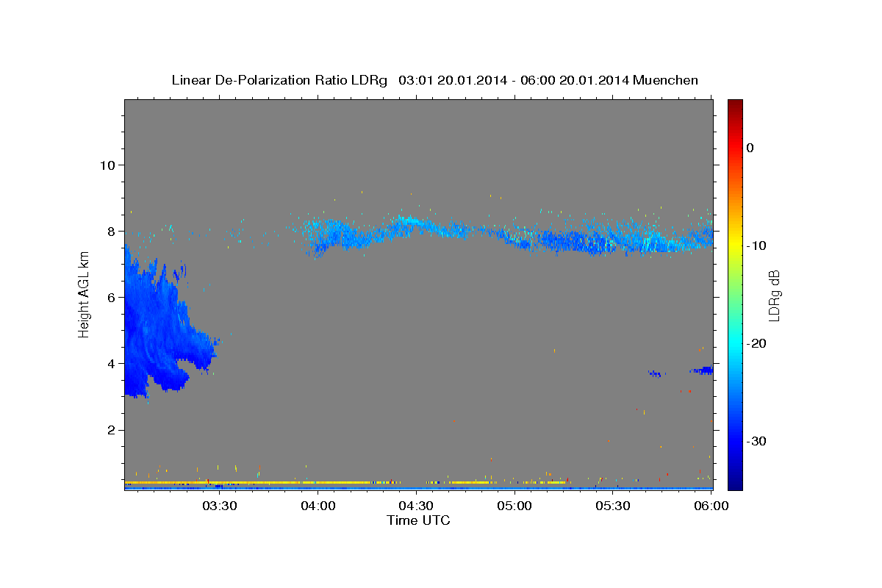Select the 04:30 time tick label
Image resolution: width=882 pixels, height=588 pixels.
[x=415, y=506]
